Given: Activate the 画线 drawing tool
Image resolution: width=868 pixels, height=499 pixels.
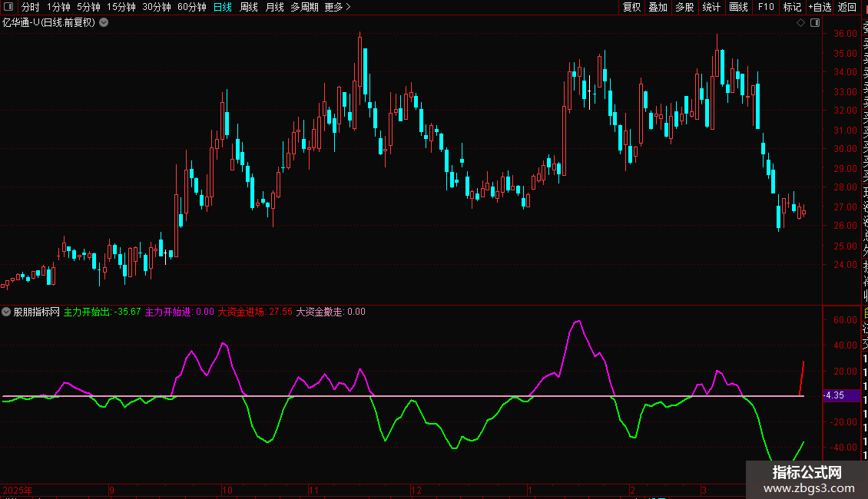Looking at the screenshot, I should [x=738, y=7].
